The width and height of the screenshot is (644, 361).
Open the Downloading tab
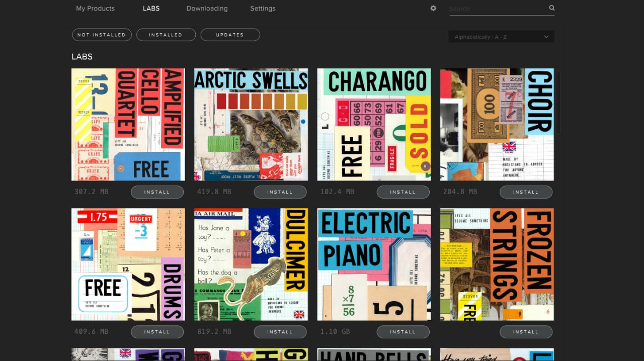point(207,9)
